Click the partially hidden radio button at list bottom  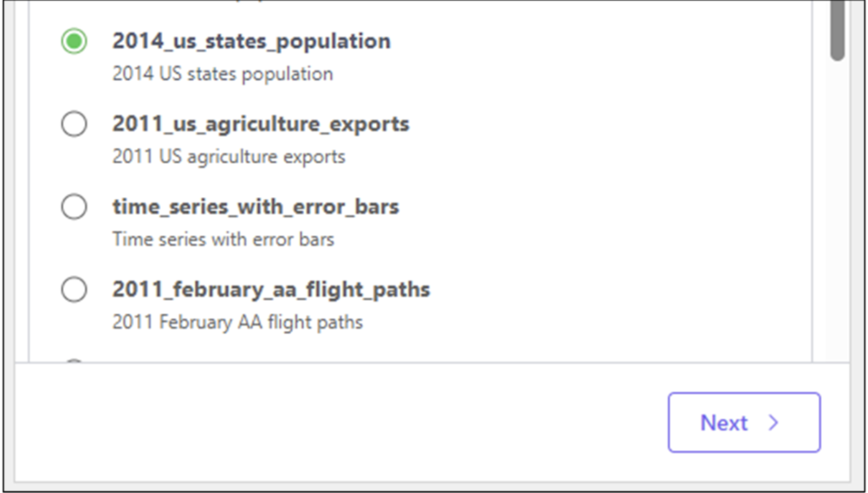74,360
